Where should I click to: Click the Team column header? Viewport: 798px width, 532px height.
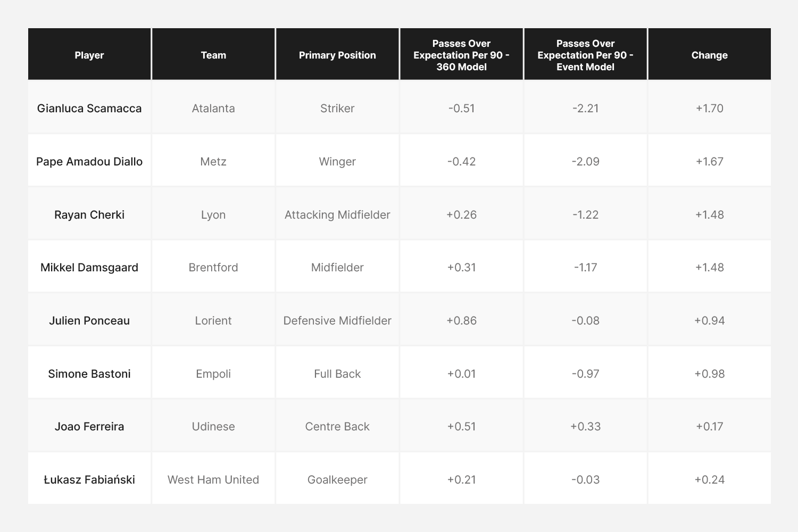[x=213, y=55]
